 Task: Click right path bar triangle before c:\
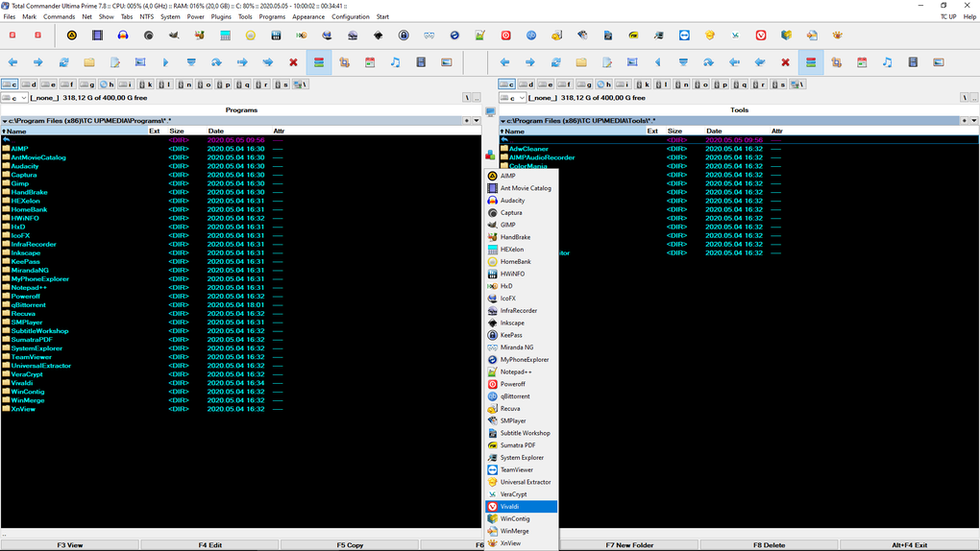tap(502, 121)
